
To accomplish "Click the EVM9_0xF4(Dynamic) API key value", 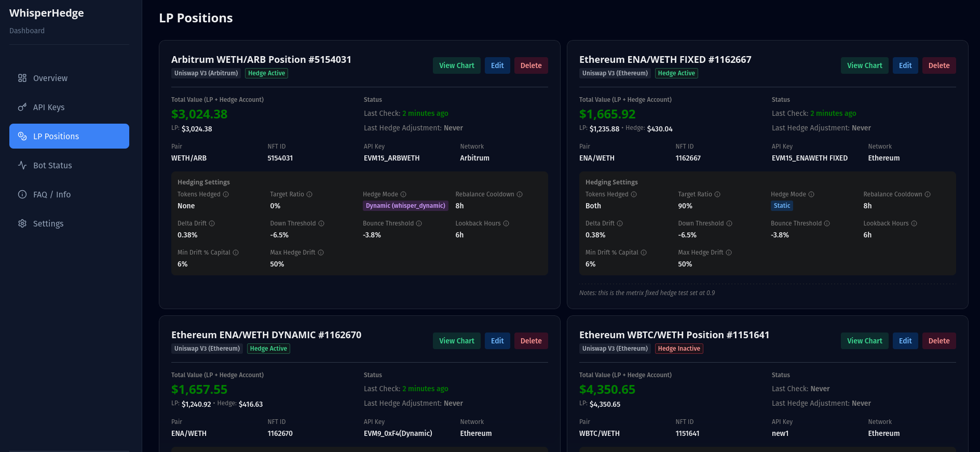I will point(398,433).
